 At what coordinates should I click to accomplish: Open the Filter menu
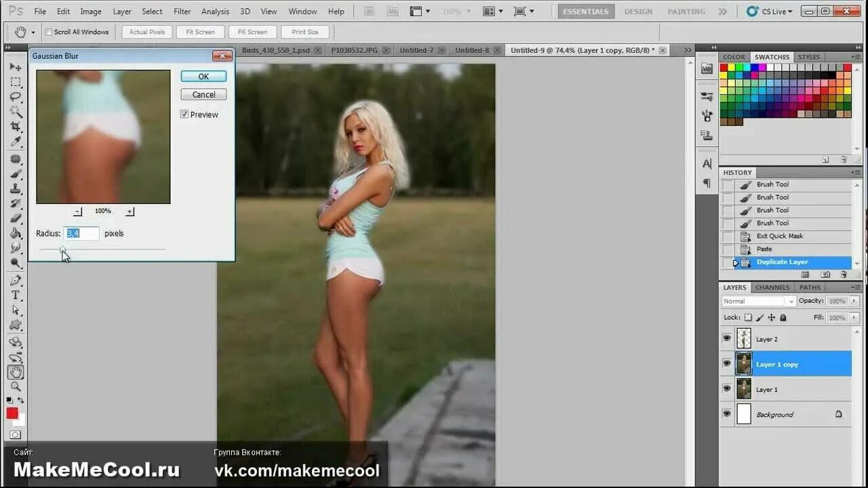[181, 11]
